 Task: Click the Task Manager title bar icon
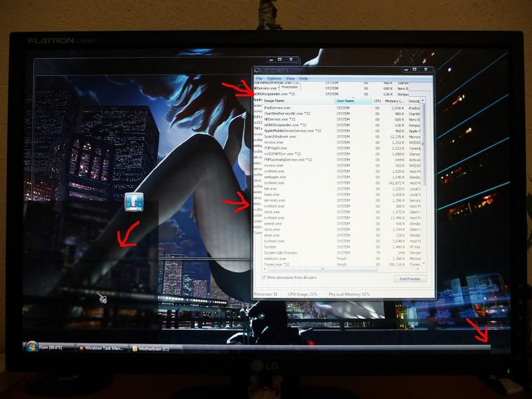(257, 70)
